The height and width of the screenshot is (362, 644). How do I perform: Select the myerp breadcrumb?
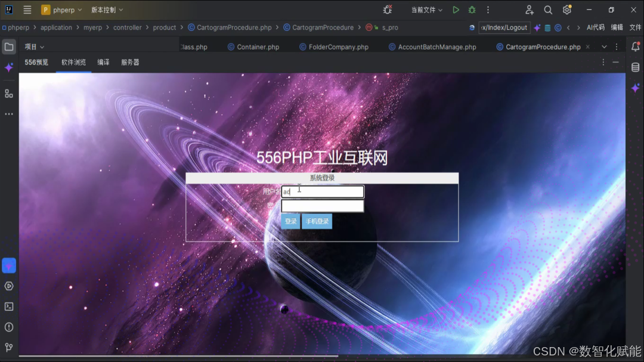(92, 27)
